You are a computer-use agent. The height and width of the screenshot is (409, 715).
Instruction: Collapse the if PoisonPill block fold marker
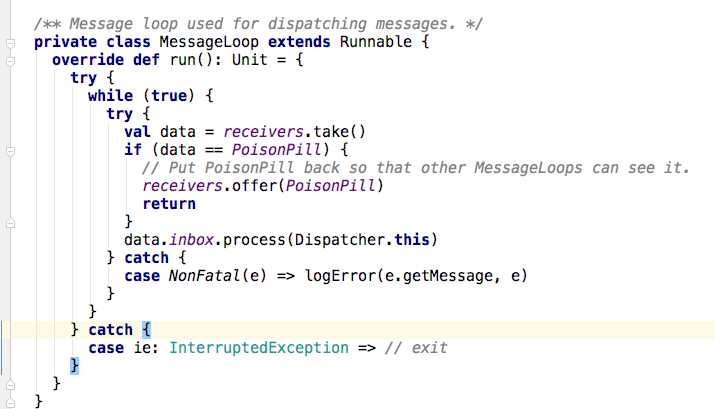pyautogui.click(x=8, y=150)
